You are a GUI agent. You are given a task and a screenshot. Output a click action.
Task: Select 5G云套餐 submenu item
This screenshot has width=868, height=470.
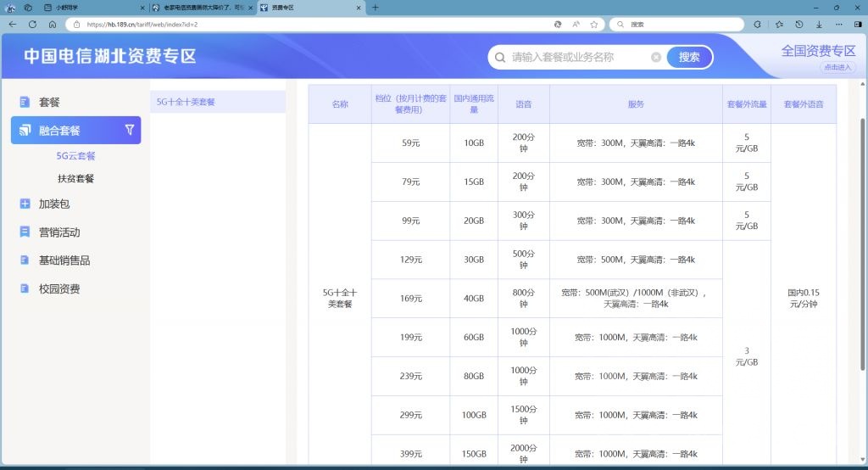76,156
